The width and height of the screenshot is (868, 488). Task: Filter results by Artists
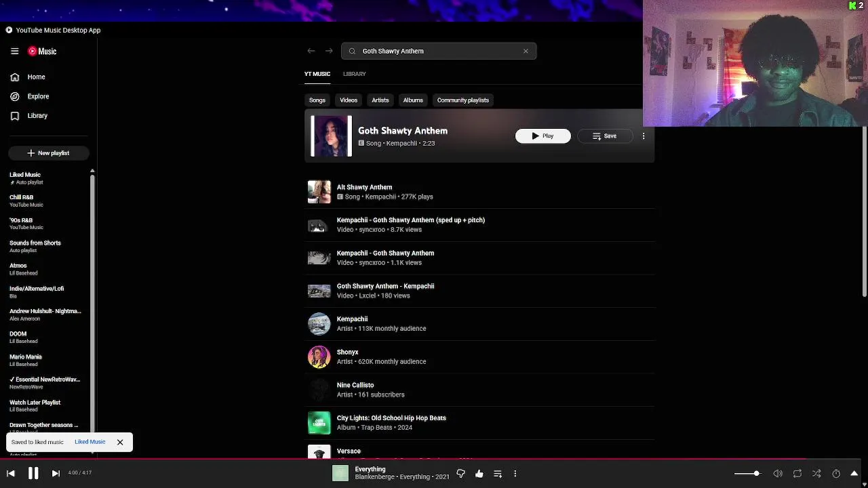pos(380,100)
